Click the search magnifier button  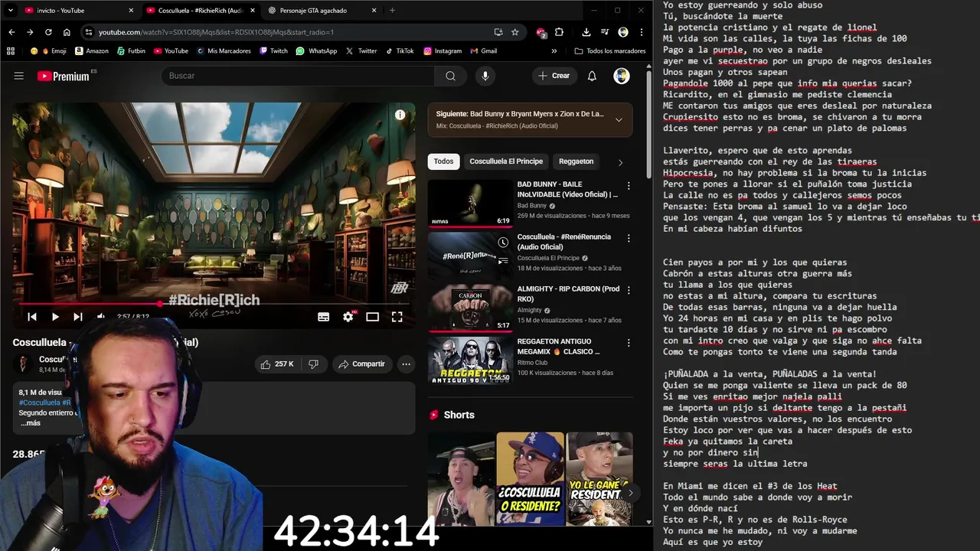(451, 76)
